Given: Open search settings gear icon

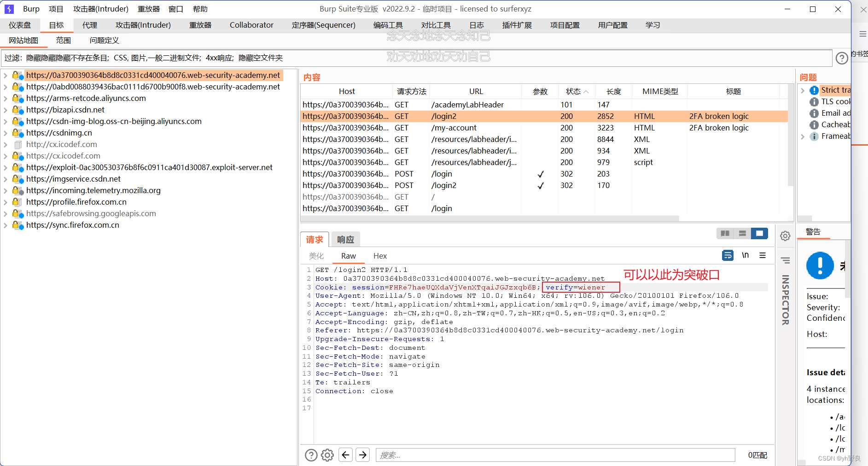Looking at the screenshot, I should 327,455.
